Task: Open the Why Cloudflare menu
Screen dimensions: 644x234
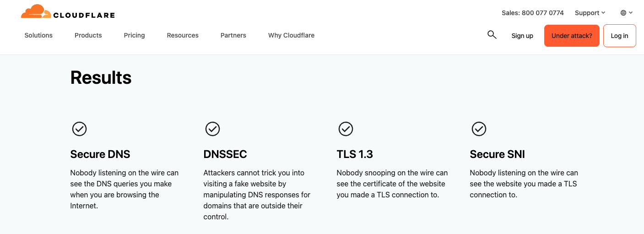Action: (x=291, y=35)
